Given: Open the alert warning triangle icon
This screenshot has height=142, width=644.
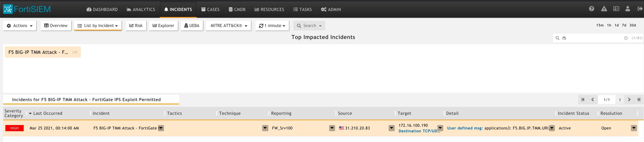Looking at the screenshot, I should tap(604, 9).
